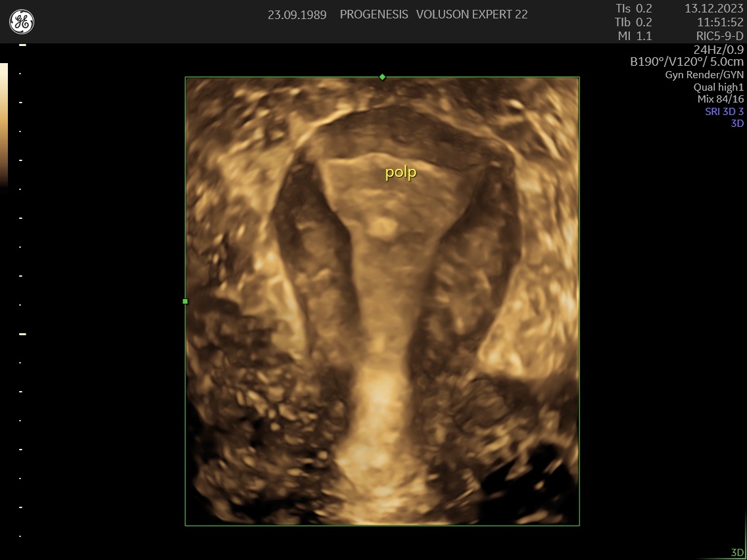The image size is (747, 560).
Task: Select the green square marker on left edge
Action: [x=185, y=301]
